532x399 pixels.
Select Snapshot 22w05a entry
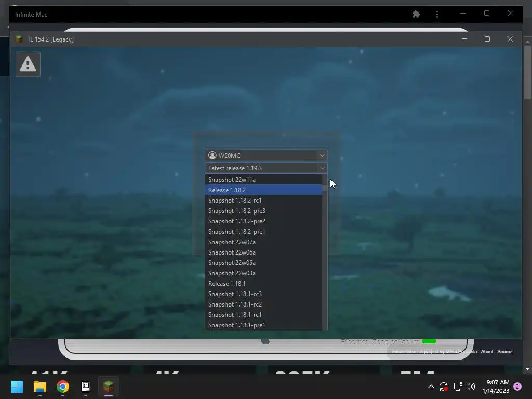[x=263, y=263]
